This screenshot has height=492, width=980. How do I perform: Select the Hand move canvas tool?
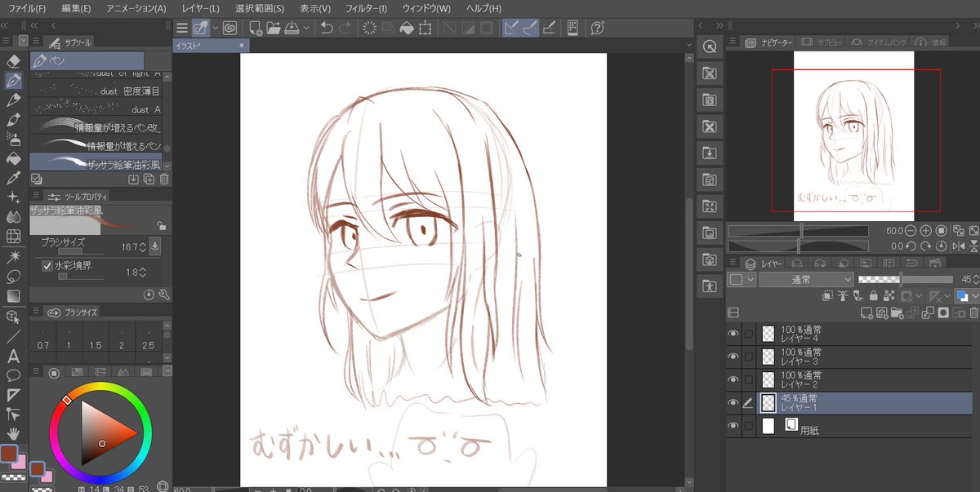(x=13, y=434)
